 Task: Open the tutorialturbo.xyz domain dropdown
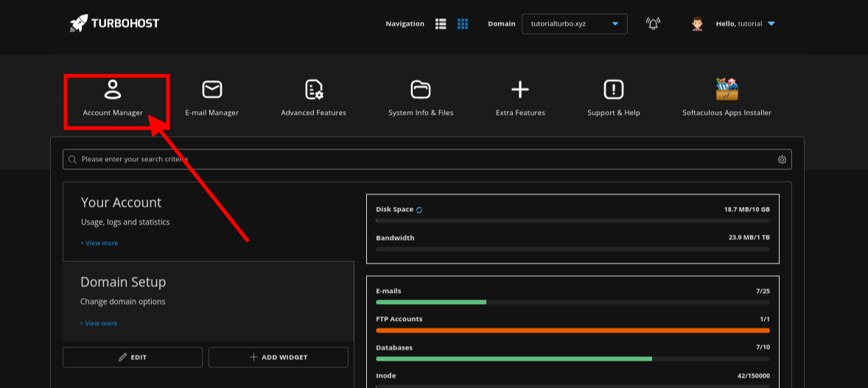tap(574, 24)
